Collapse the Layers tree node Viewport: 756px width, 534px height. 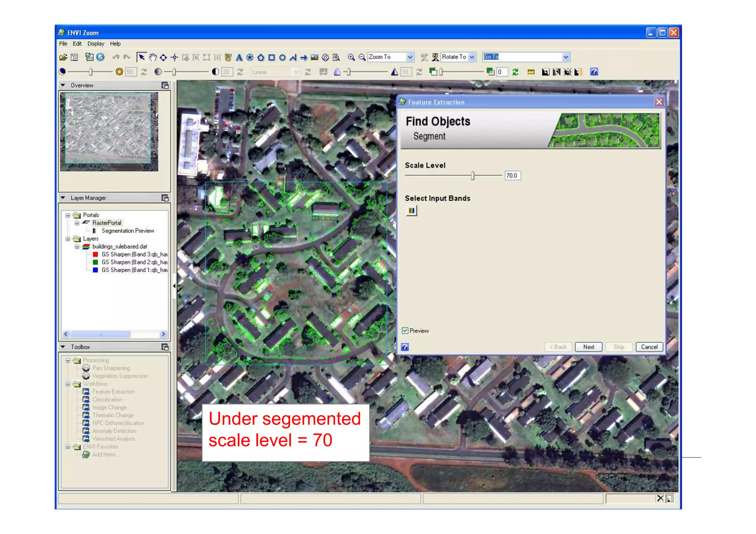[x=68, y=239]
